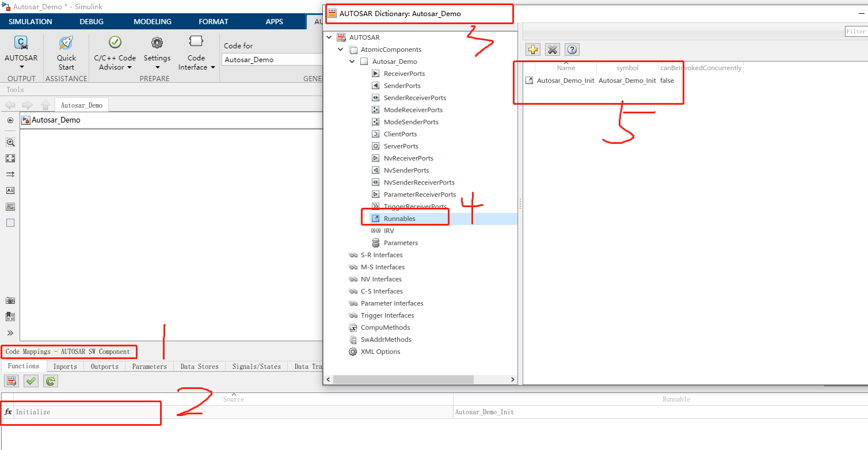This screenshot has width=868, height=450.
Task: Select the Autosar_Demo model tab
Action: [82, 105]
